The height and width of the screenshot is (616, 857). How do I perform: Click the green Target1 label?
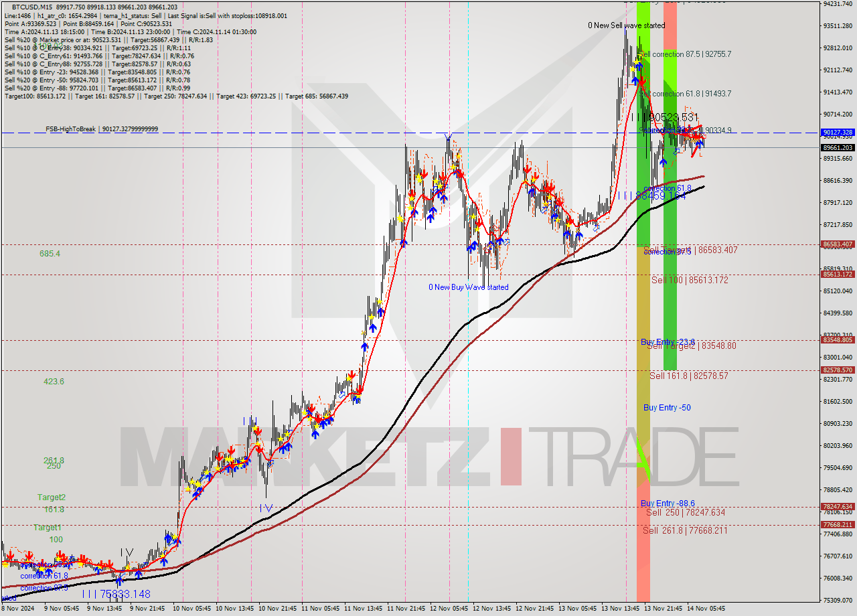48,528
